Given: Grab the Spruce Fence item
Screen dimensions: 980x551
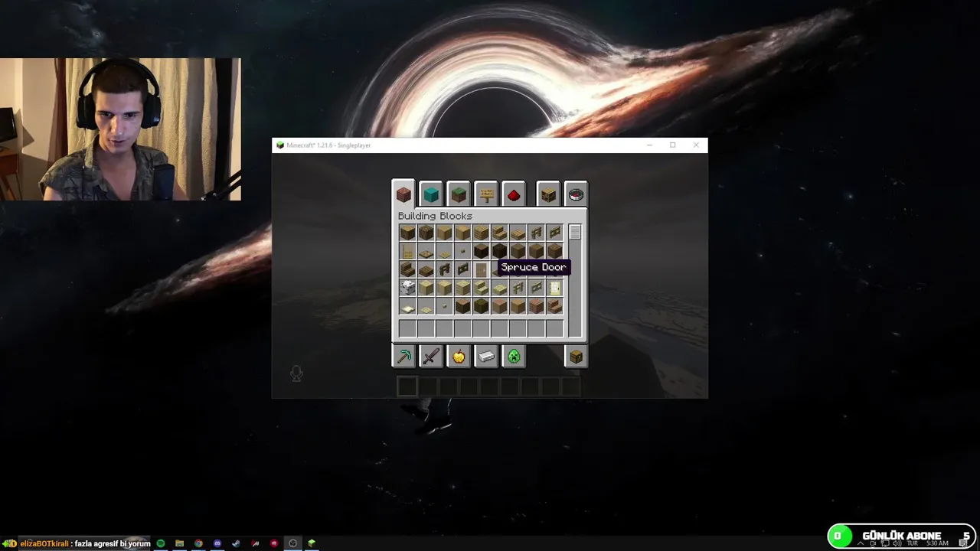Looking at the screenshot, I should 444,269.
